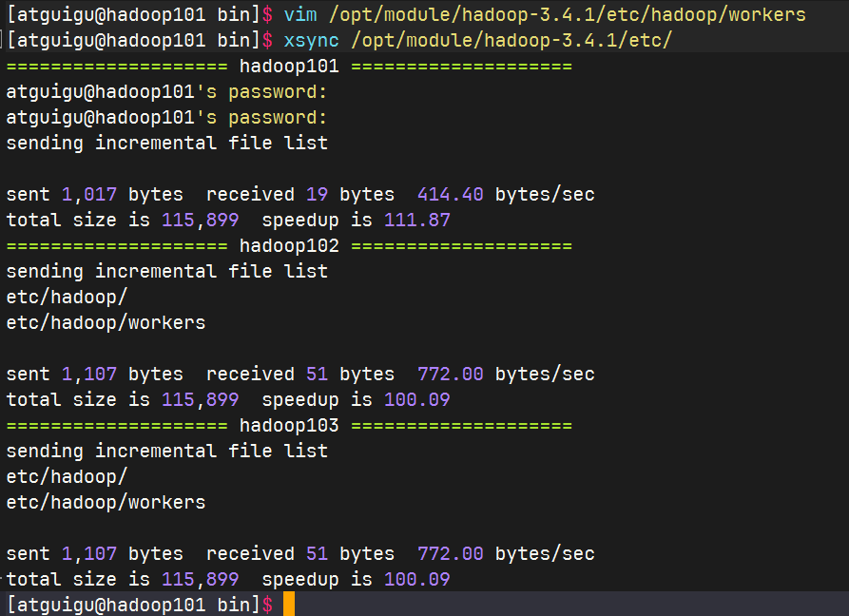This screenshot has height=616, width=849.
Task: Click the /opt/module/hadoop-3.4.1/etc/ path argument
Action: [513, 40]
